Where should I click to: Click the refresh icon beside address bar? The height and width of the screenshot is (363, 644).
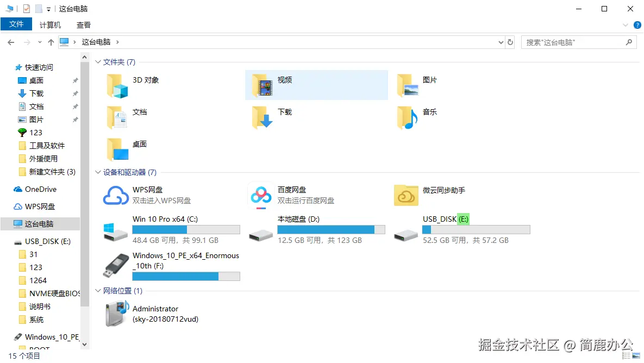511,42
